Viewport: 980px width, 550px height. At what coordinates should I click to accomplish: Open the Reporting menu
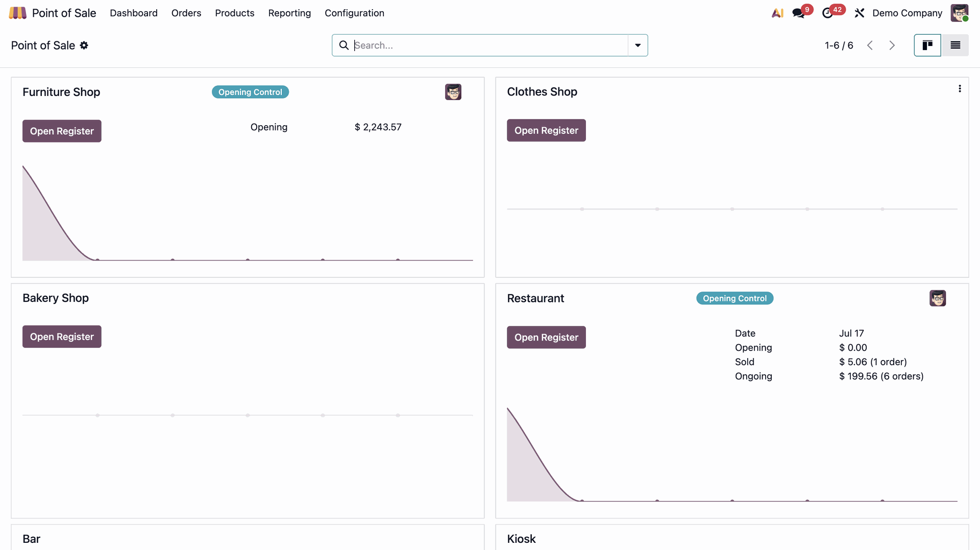(289, 13)
